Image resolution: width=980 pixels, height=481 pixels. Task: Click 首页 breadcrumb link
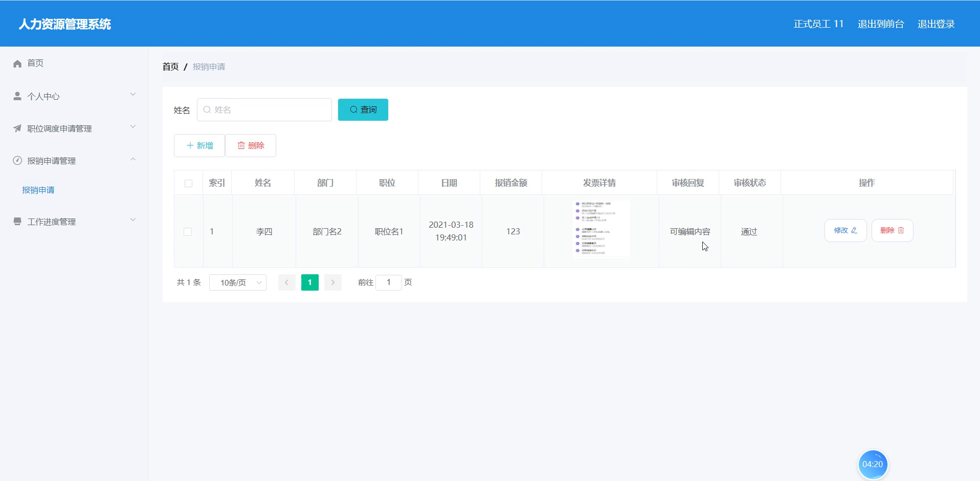click(x=170, y=67)
